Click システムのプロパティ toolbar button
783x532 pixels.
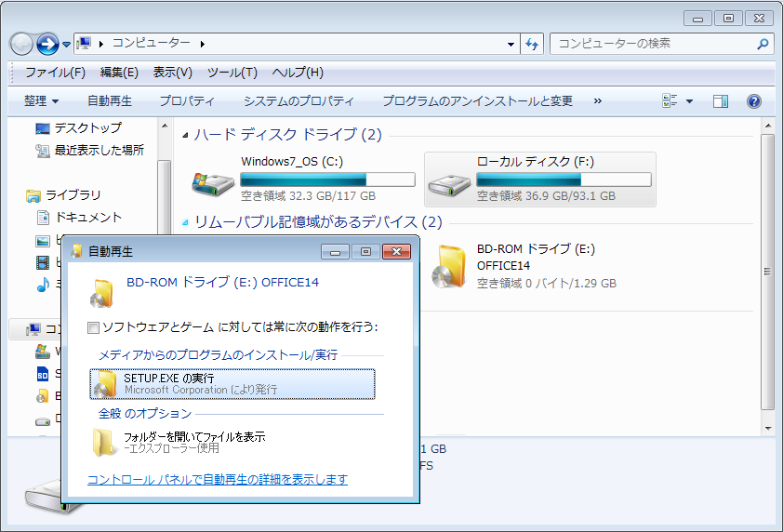(299, 101)
